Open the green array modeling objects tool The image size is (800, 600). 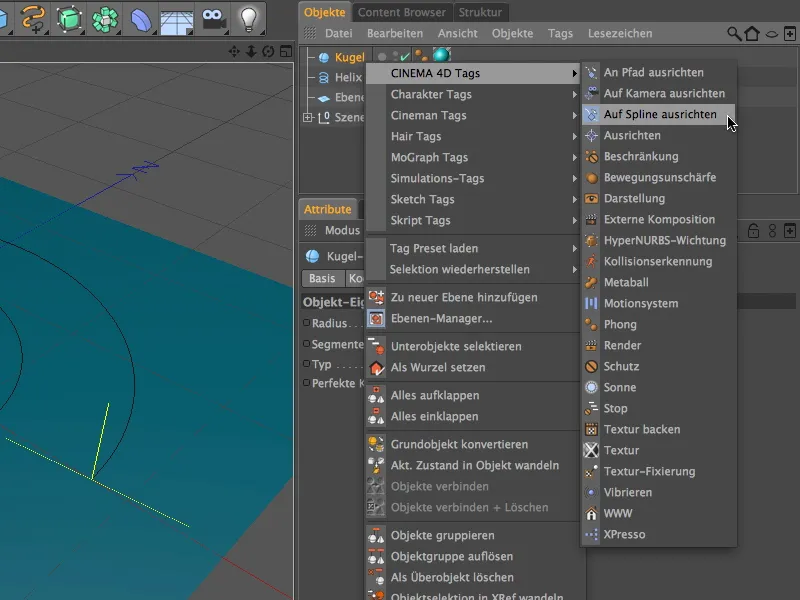coord(105,19)
